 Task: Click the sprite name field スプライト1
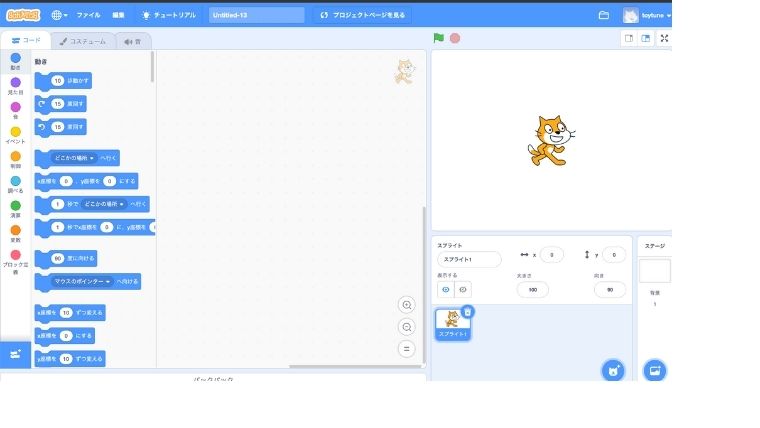[x=469, y=259]
